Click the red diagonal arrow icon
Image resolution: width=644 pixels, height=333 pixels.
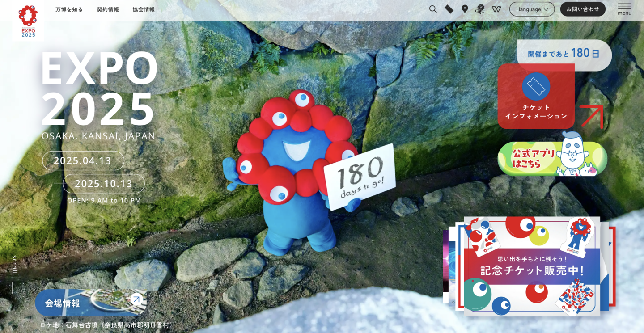591,116
